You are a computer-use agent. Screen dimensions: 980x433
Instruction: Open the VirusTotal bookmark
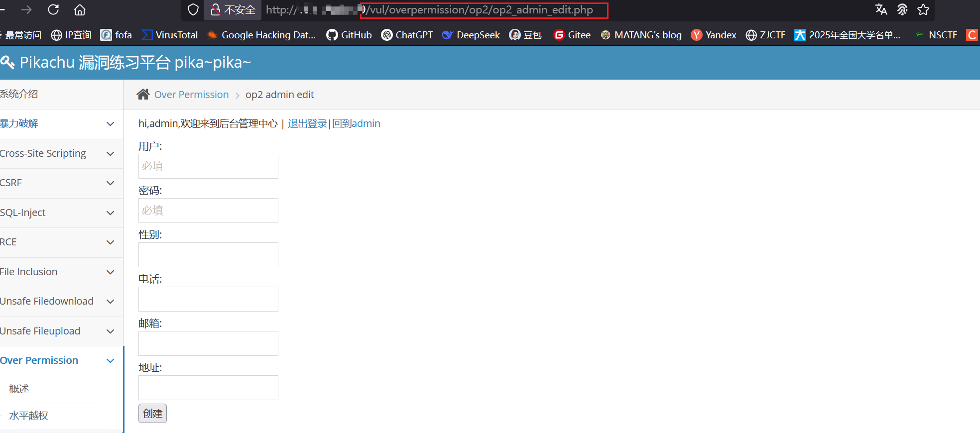coord(170,35)
